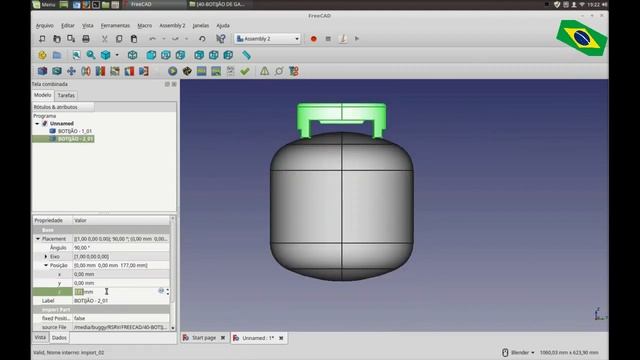Collapse the Posição property row
This screenshot has width=640, height=360.
[46, 265]
